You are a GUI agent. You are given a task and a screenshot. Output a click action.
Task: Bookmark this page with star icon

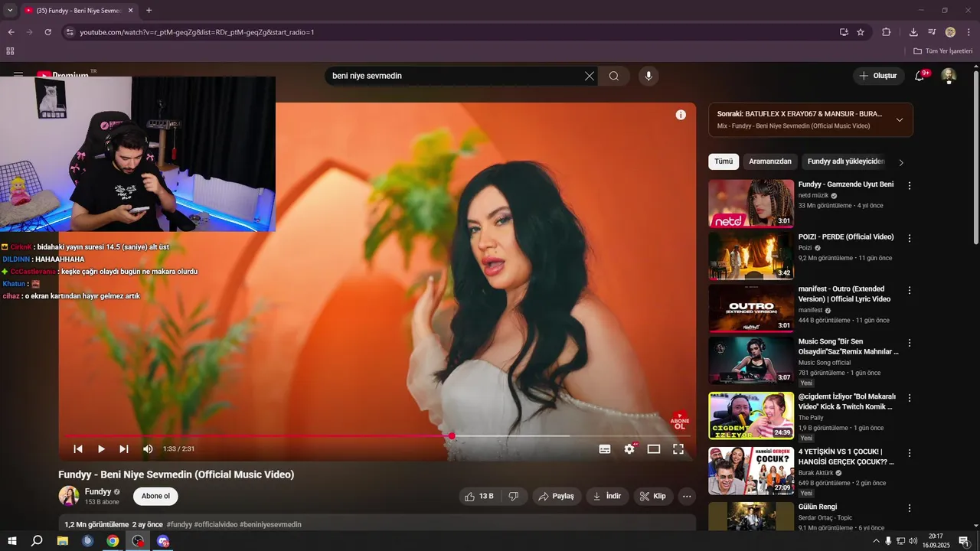coord(861,32)
